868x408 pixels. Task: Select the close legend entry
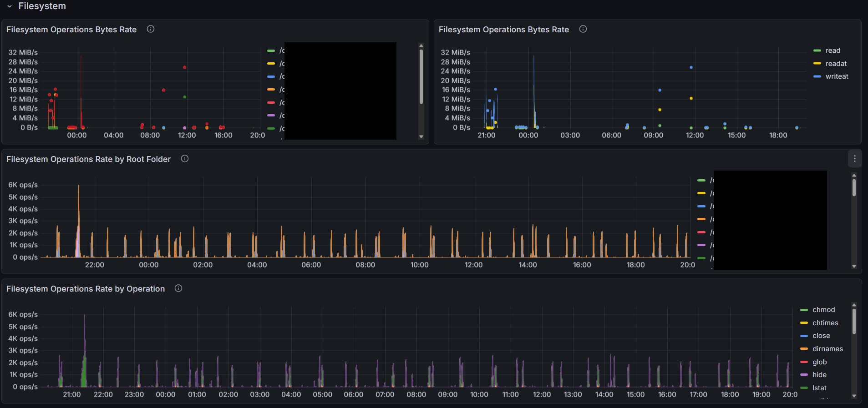821,336
